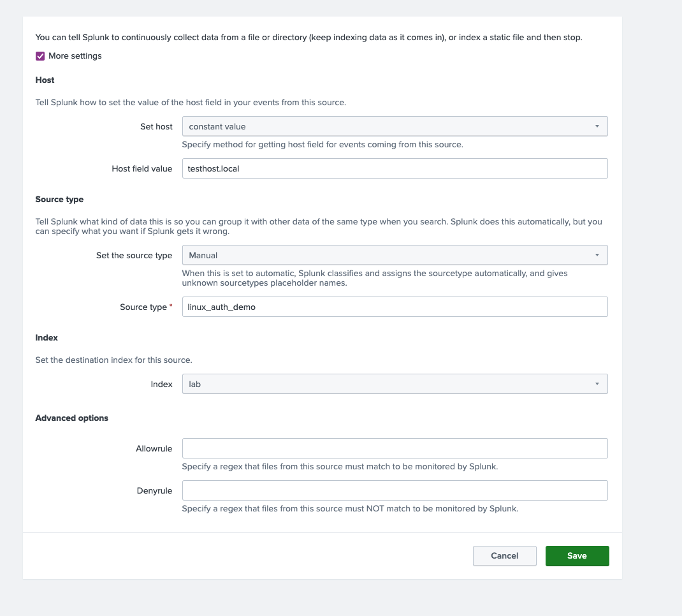Open the Set host dropdown showing constant value

[395, 126]
